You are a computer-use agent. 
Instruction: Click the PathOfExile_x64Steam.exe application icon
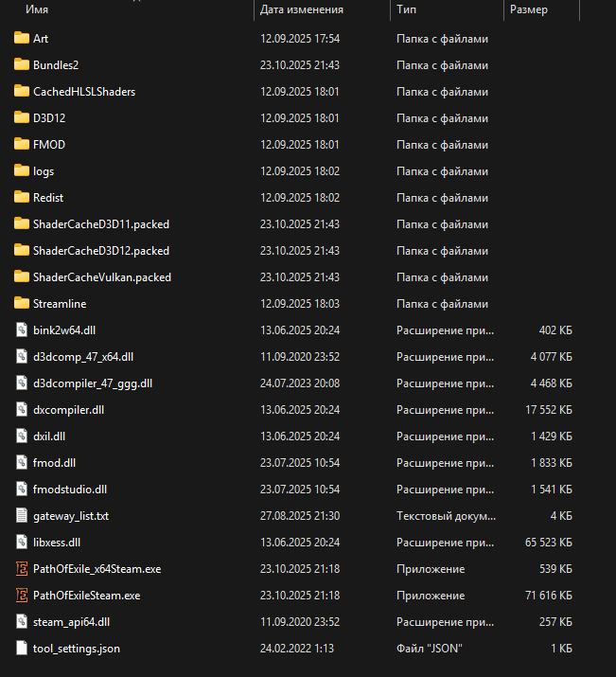22,569
